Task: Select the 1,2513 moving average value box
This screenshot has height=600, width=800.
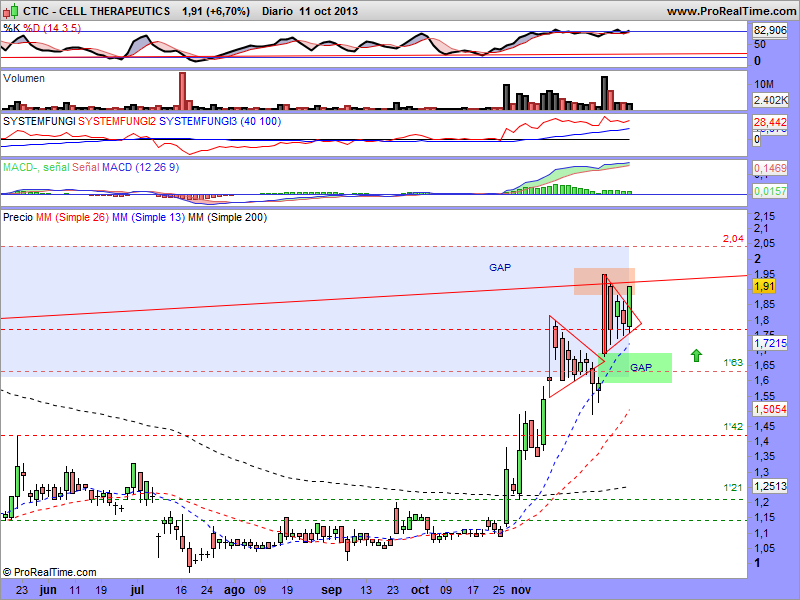Action: pyautogui.click(x=770, y=486)
